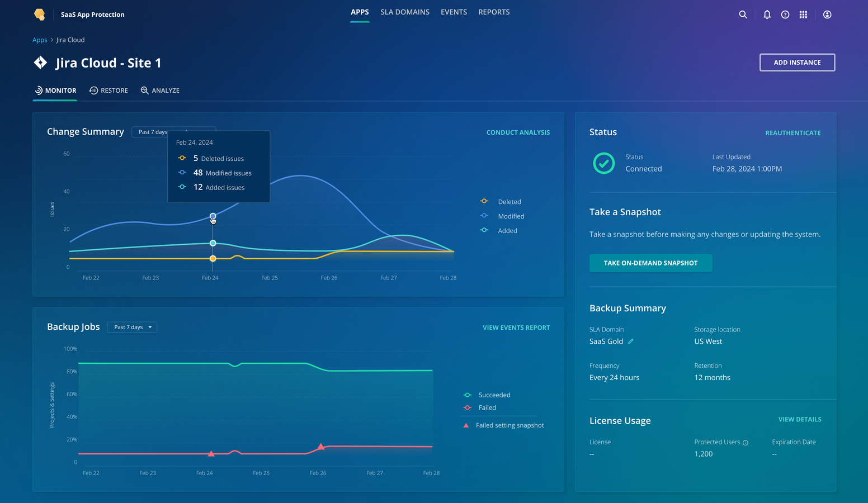This screenshot has width=868, height=503.
Task: Click the Every 24 hours frequency value
Action: click(614, 377)
